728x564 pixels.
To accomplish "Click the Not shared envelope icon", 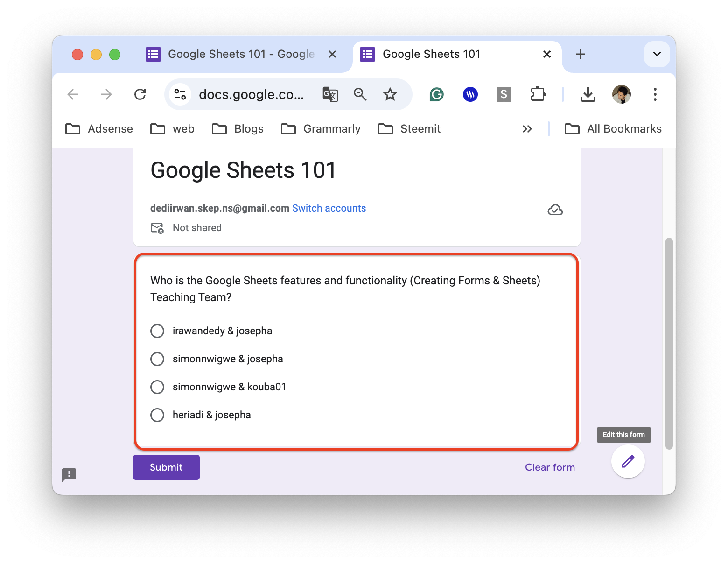I will pyautogui.click(x=157, y=228).
